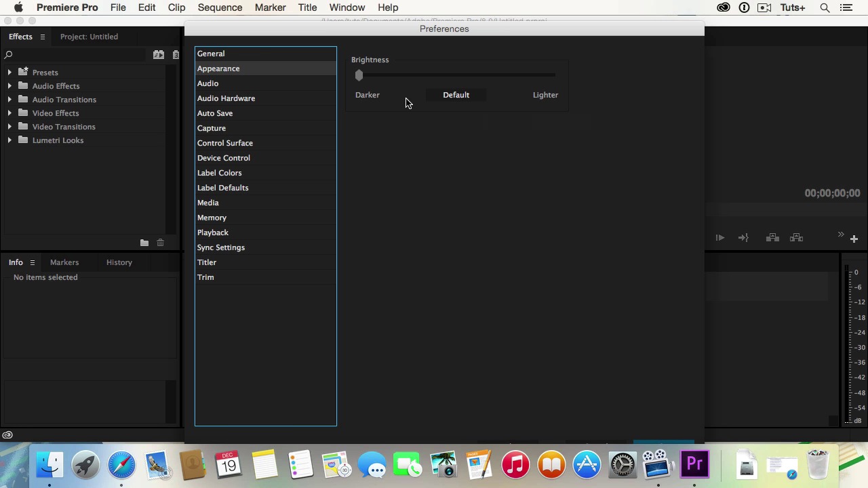The height and width of the screenshot is (488, 868).
Task: Select Label Colors preferences category
Action: 265,173
